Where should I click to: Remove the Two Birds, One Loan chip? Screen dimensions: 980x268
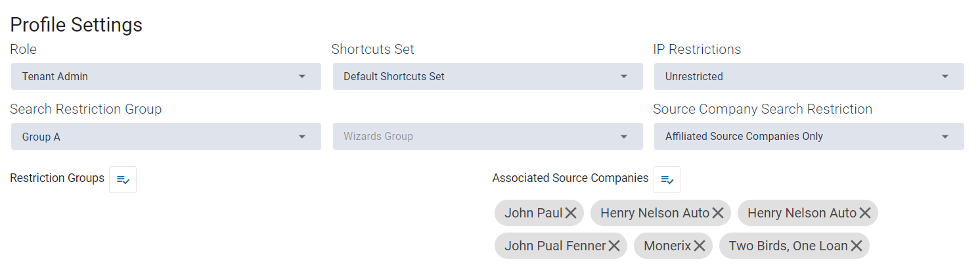click(857, 246)
